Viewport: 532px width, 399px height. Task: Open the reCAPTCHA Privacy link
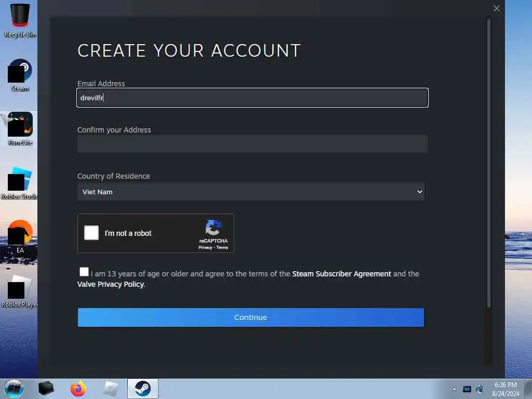point(205,247)
